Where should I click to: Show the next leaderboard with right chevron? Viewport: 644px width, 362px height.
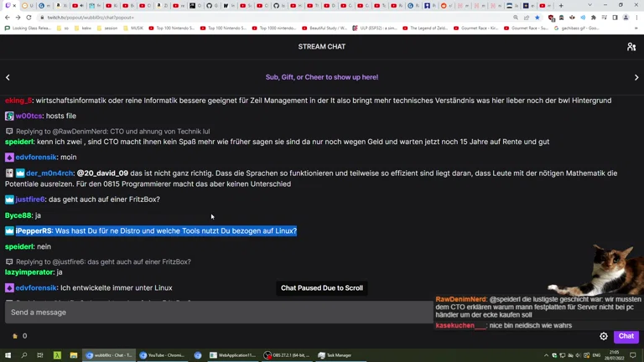coord(636,77)
